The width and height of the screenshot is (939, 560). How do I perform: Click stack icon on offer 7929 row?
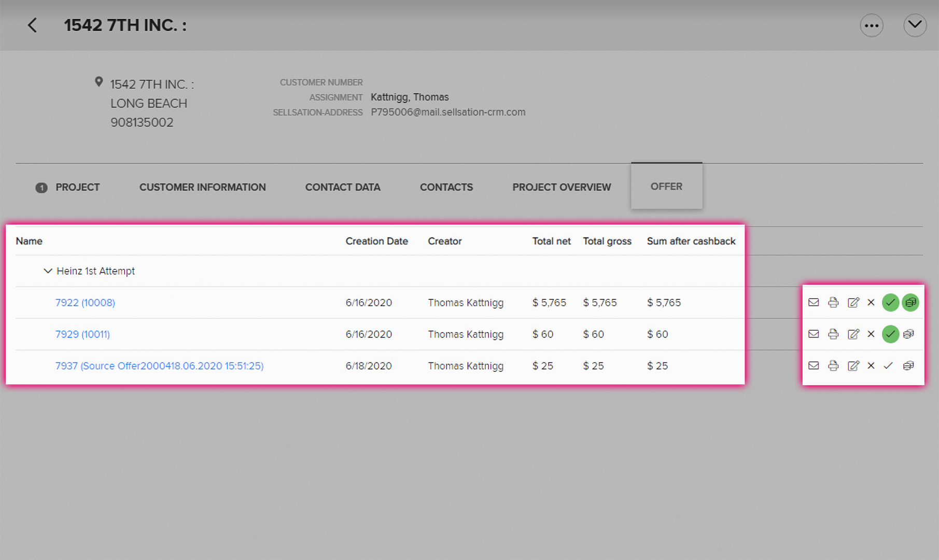[908, 334]
